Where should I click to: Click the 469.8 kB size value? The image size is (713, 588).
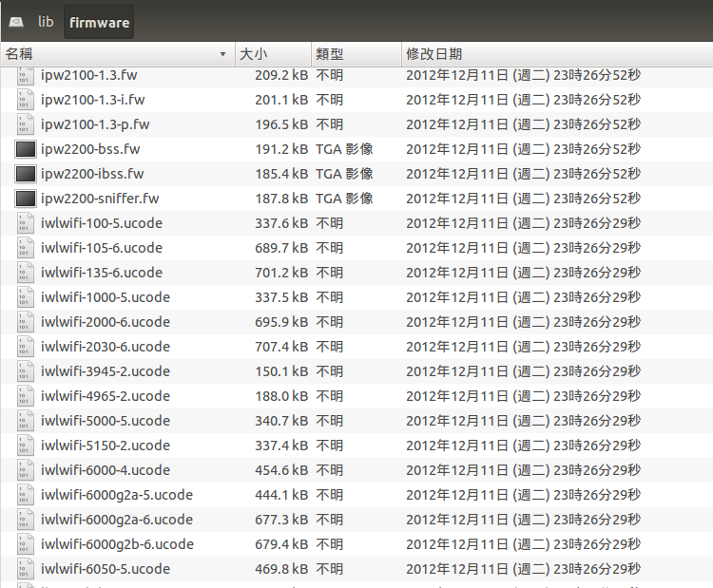[281, 568]
